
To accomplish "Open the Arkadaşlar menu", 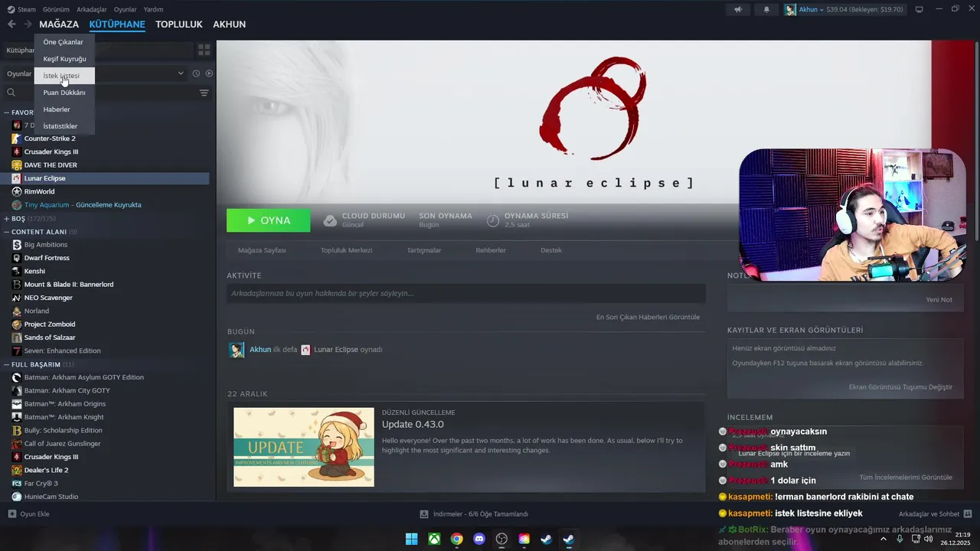I will click(x=93, y=9).
